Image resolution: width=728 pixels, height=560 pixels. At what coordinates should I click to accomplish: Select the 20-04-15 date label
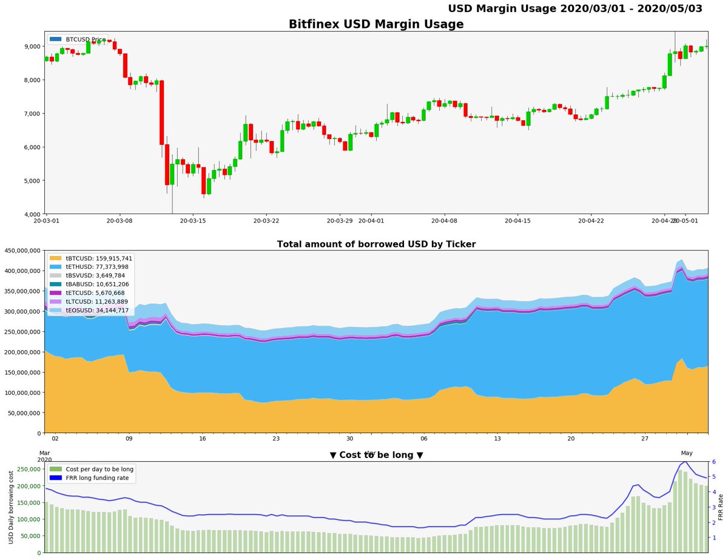(x=517, y=221)
